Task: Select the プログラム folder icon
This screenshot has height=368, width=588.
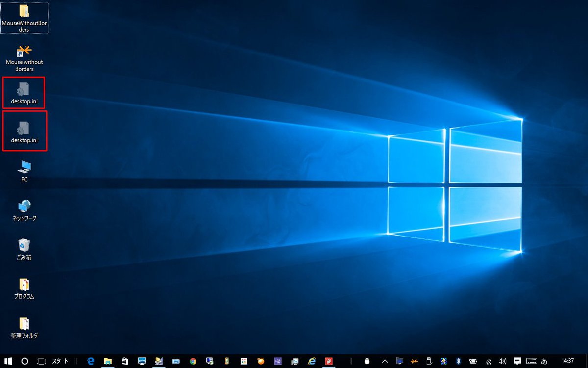Action: 24,289
